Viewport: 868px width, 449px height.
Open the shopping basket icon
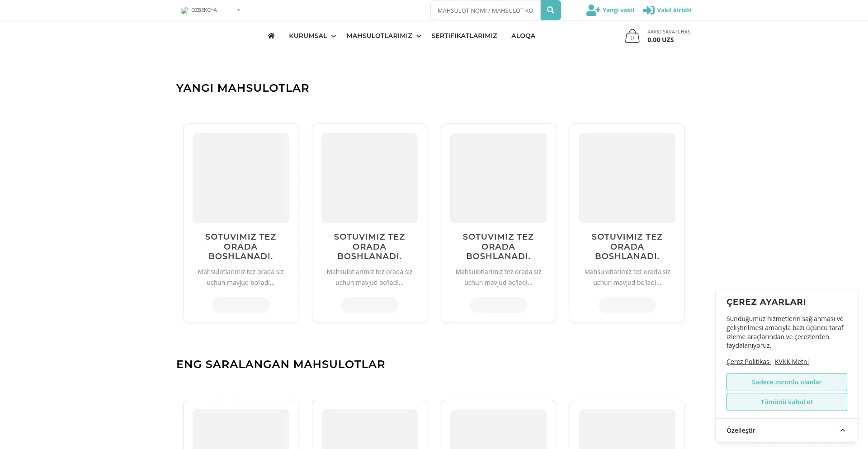coord(632,36)
